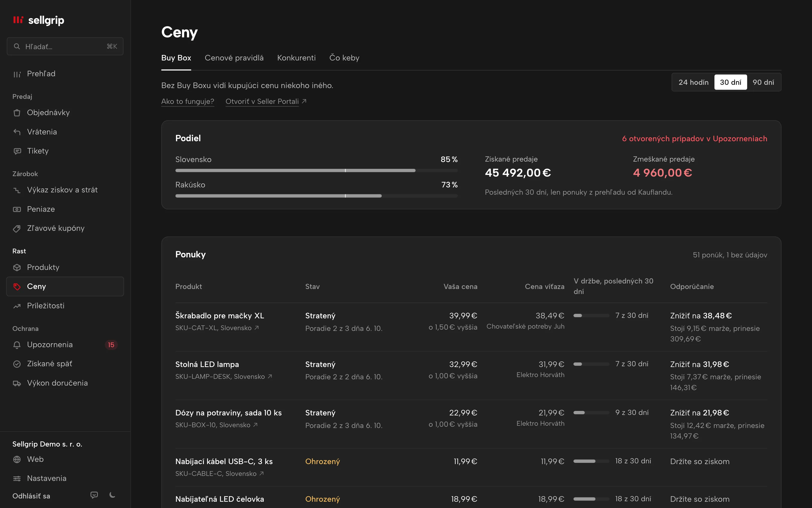
Task: Click Získané späť checkmark icon
Action: [17, 364]
